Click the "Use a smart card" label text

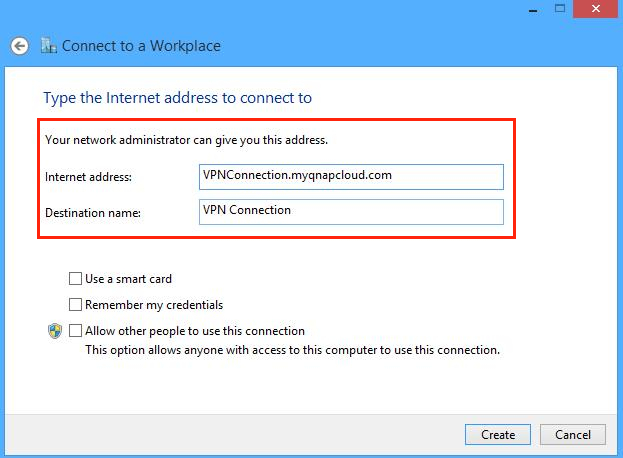point(128,279)
